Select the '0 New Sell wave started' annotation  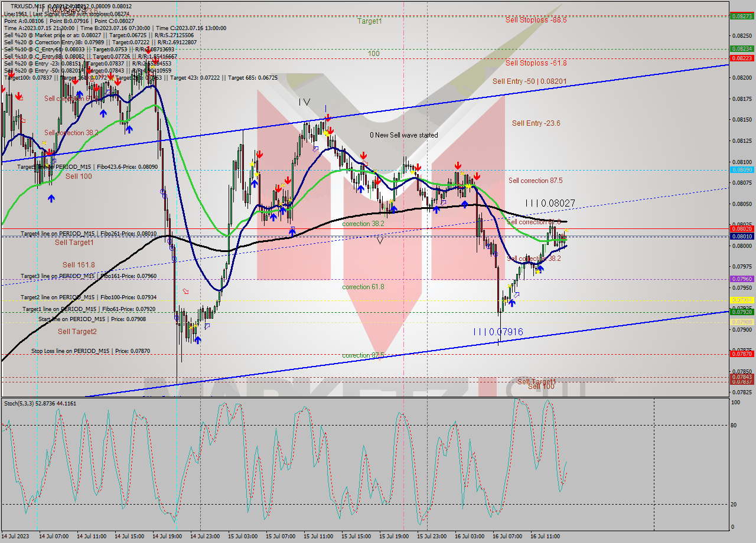point(404,135)
